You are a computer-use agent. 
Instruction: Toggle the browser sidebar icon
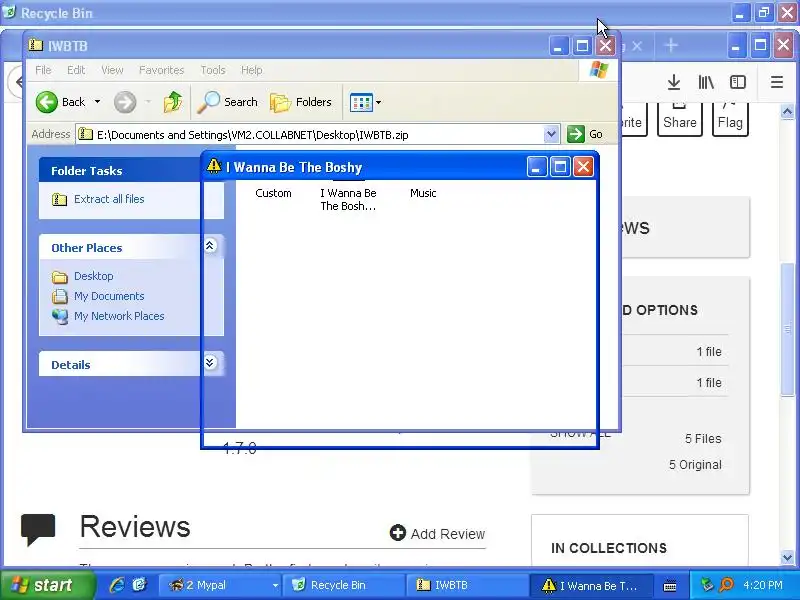(x=738, y=82)
